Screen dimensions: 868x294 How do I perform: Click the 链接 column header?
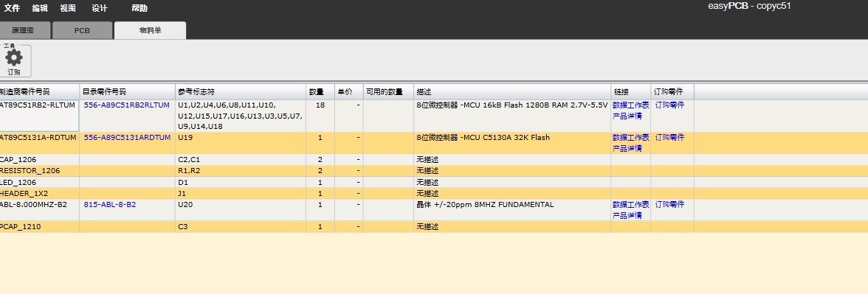point(631,91)
